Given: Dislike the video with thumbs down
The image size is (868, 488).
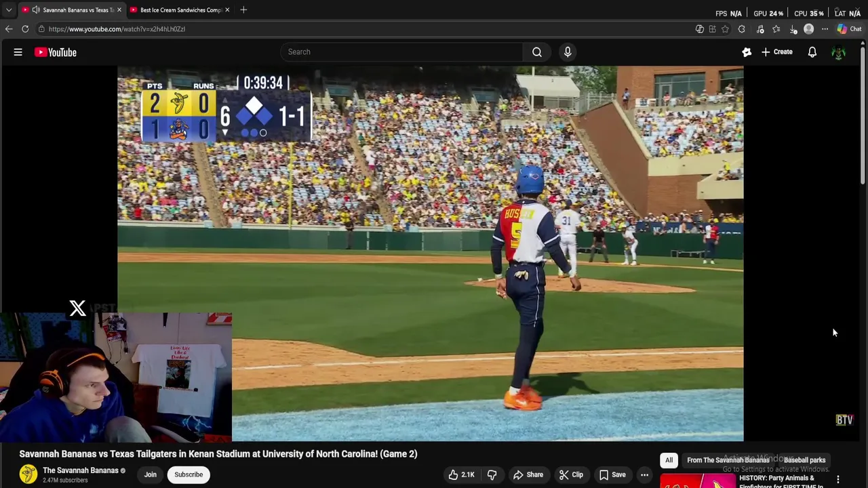Looking at the screenshot, I should pyautogui.click(x=492, y=474).
